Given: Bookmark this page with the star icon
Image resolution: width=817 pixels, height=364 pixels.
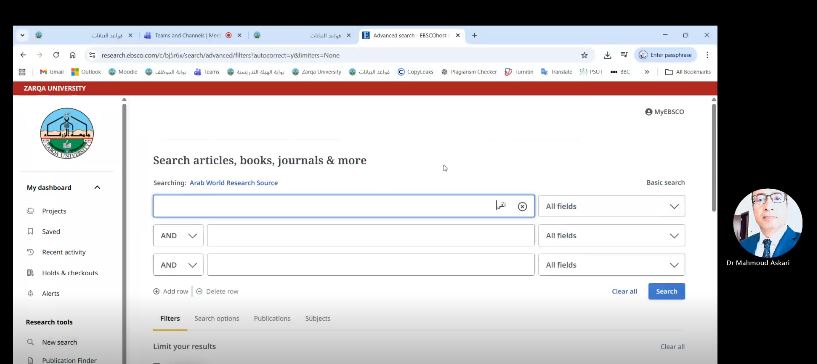Looking at the screenshot, I should pos(584,55).
